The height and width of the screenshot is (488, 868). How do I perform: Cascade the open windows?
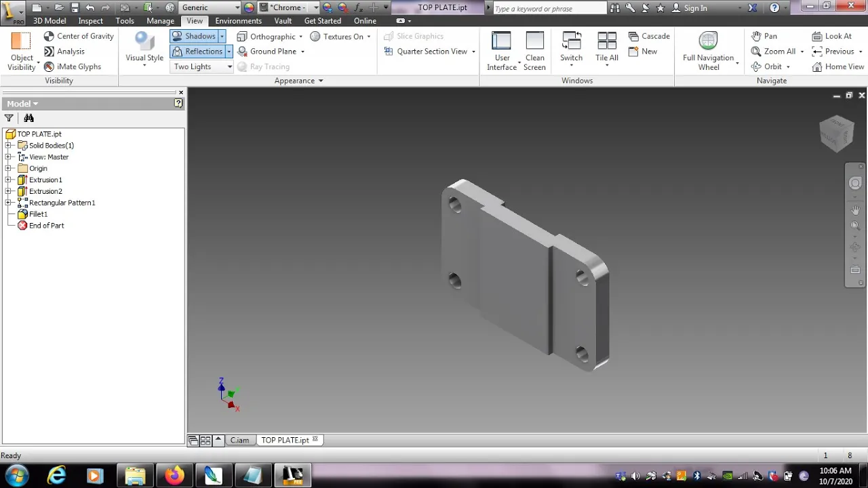[649, 36]
